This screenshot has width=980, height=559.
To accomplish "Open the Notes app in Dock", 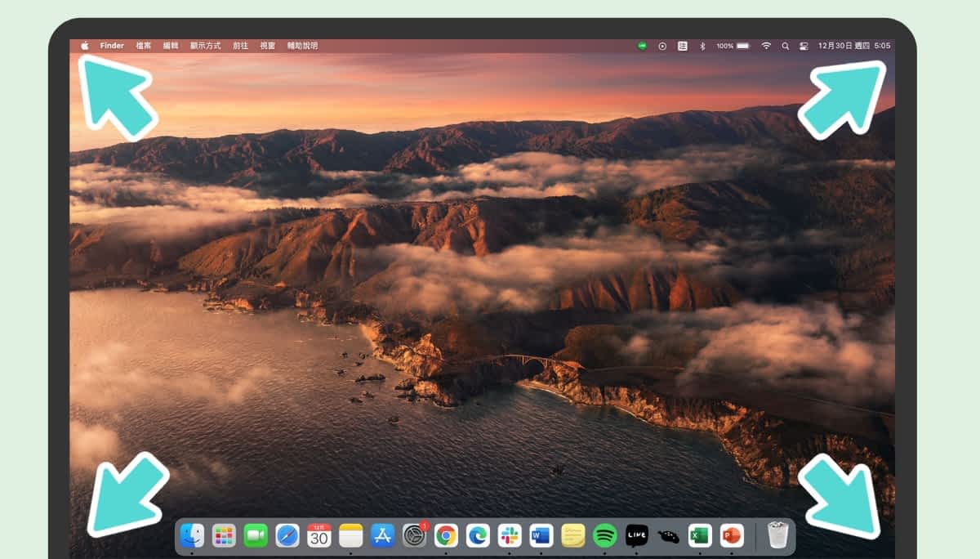I will tap(351, 535).
